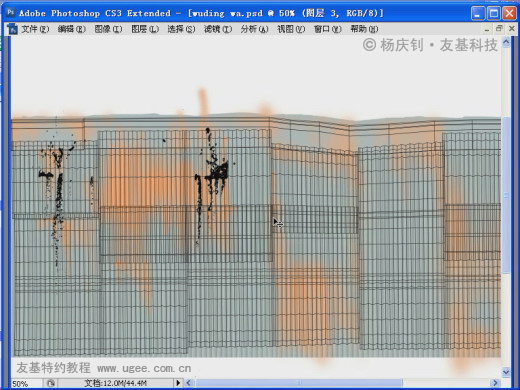Open the 分析(A) menu
Viewport: 520px width, 390px height.
tap(254, 29)
